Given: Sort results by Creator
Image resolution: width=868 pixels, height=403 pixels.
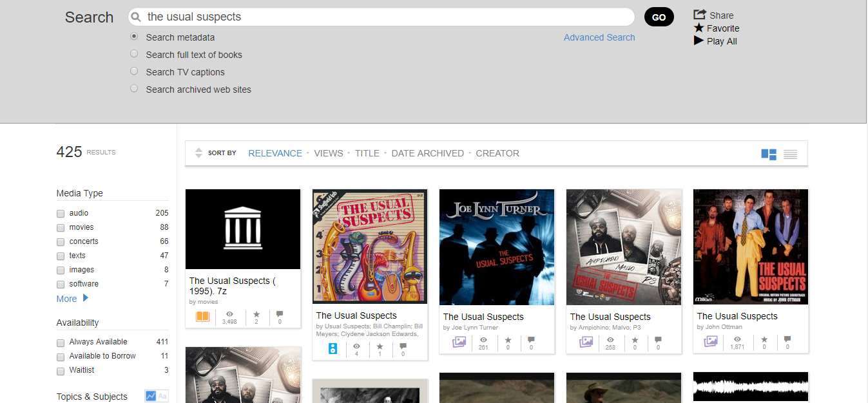Looking at the screenshot, I should click(497, 153).
